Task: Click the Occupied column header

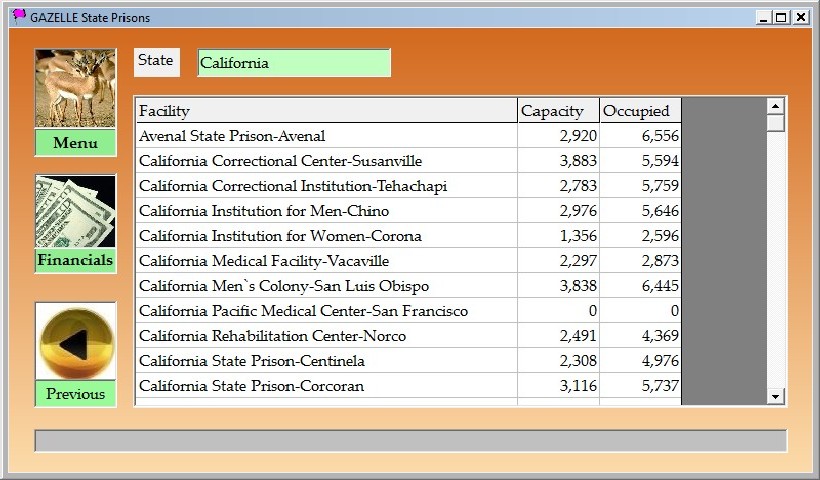Action: pyautogui.click(x=640, y=111)
